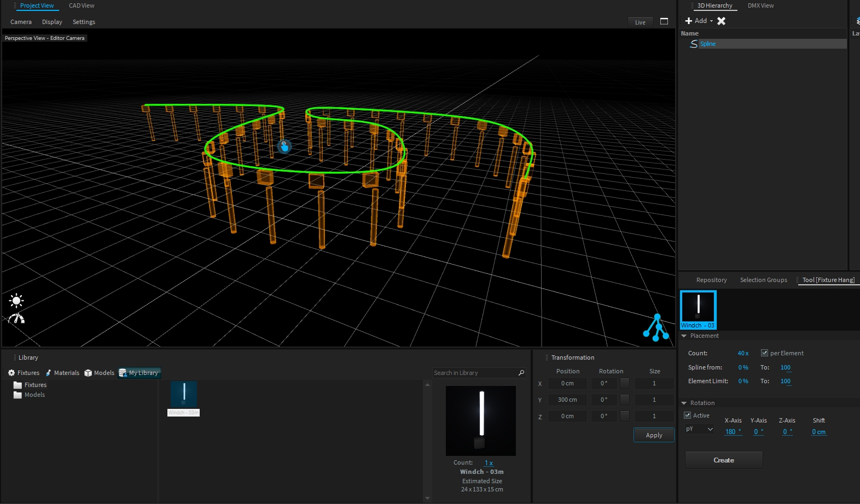Image resolution: width=860 pixels, height=504 pixels.
Task: Click the sun lighting icon in viewport
Action: coord(16,300)
